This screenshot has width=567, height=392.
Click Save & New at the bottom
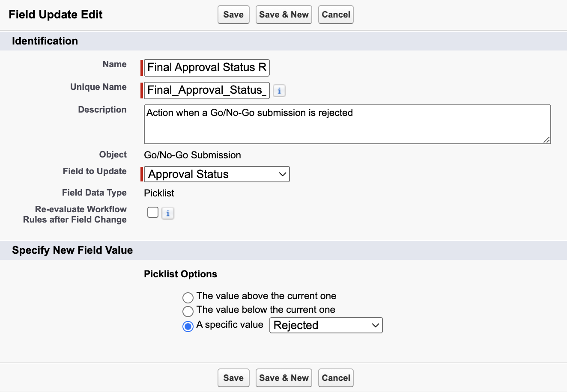[283, 377]
